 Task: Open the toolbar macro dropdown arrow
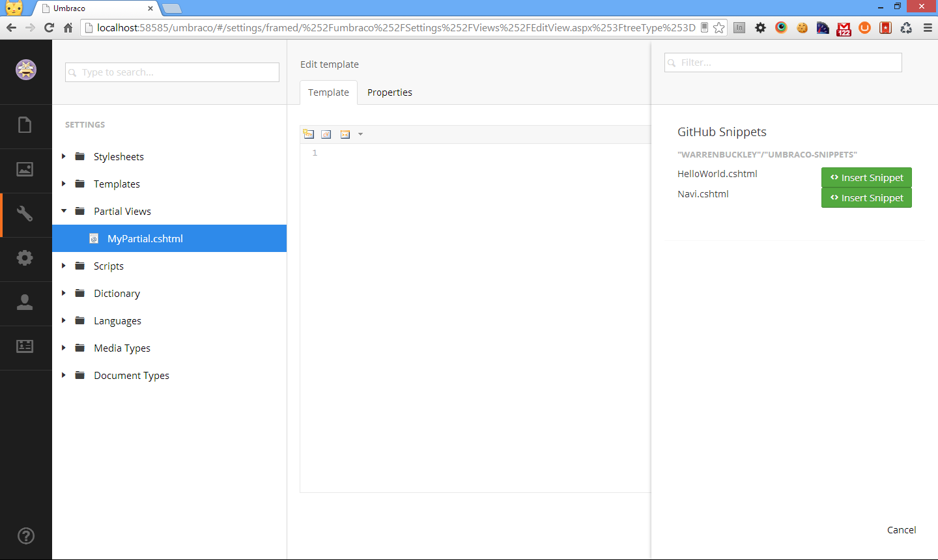360,134
